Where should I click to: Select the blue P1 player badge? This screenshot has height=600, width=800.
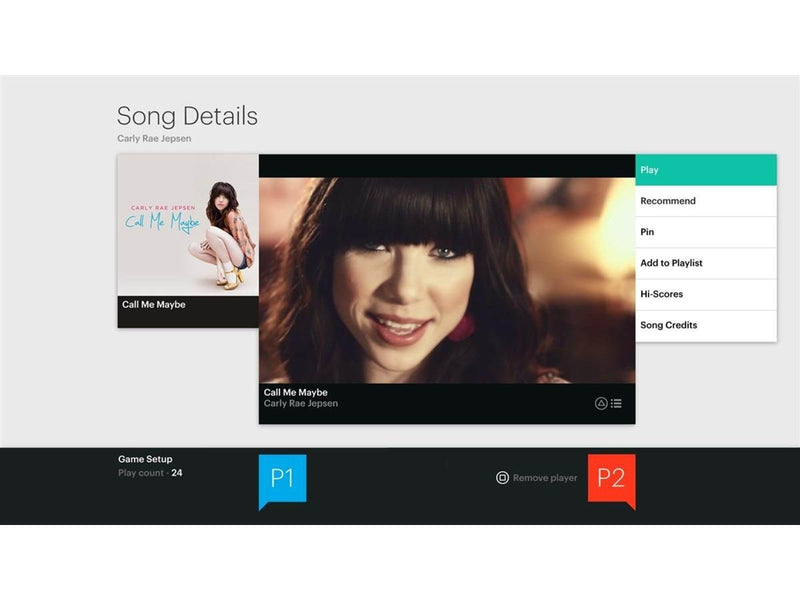(x=283, y=482)
